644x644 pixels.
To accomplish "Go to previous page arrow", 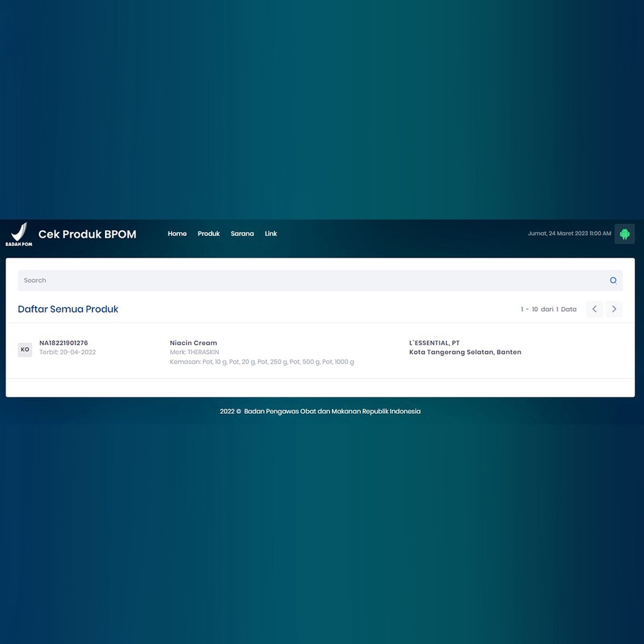I will tap(594, 309).
